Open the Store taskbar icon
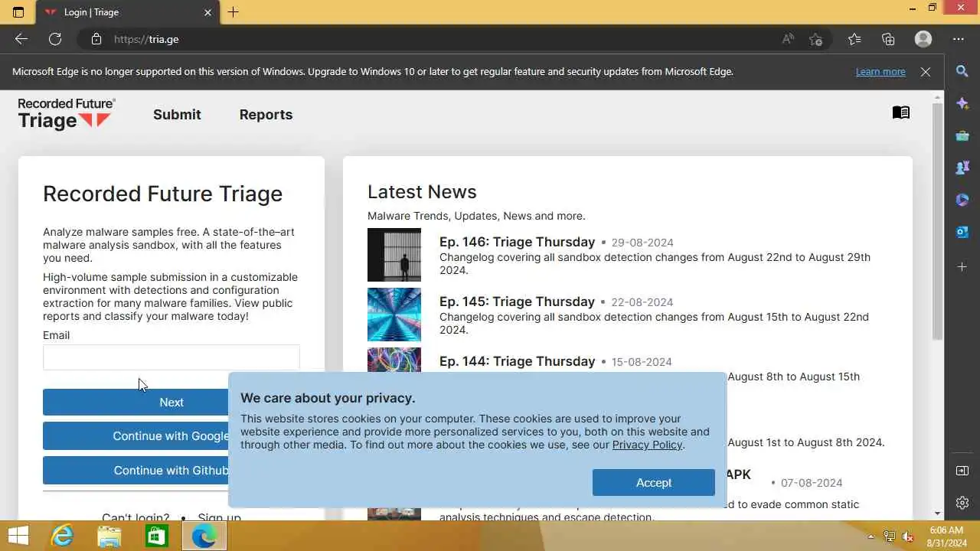Image resolution: width=980 pixels, height=551 pixels. coord(156,536)
